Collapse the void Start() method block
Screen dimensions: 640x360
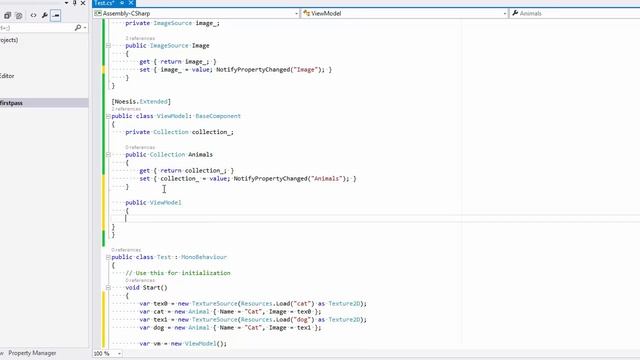(108, 288)
